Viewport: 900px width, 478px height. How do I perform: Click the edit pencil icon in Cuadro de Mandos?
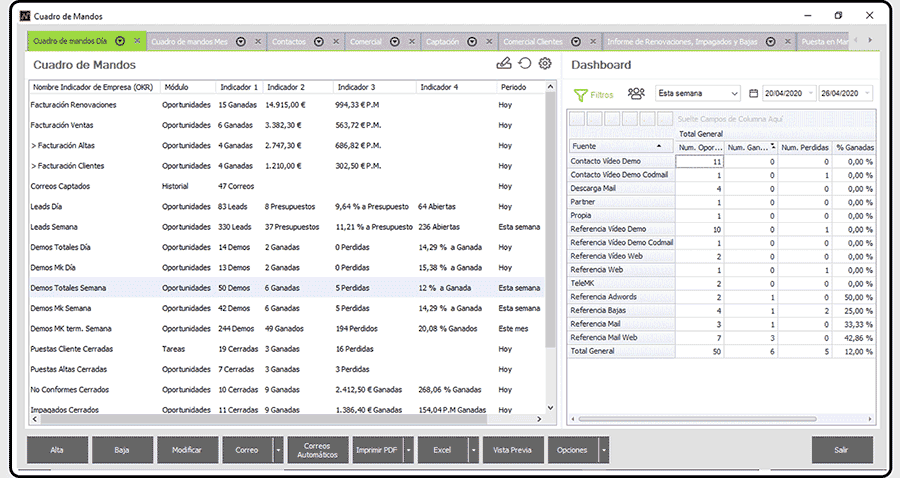coord(503,64)
